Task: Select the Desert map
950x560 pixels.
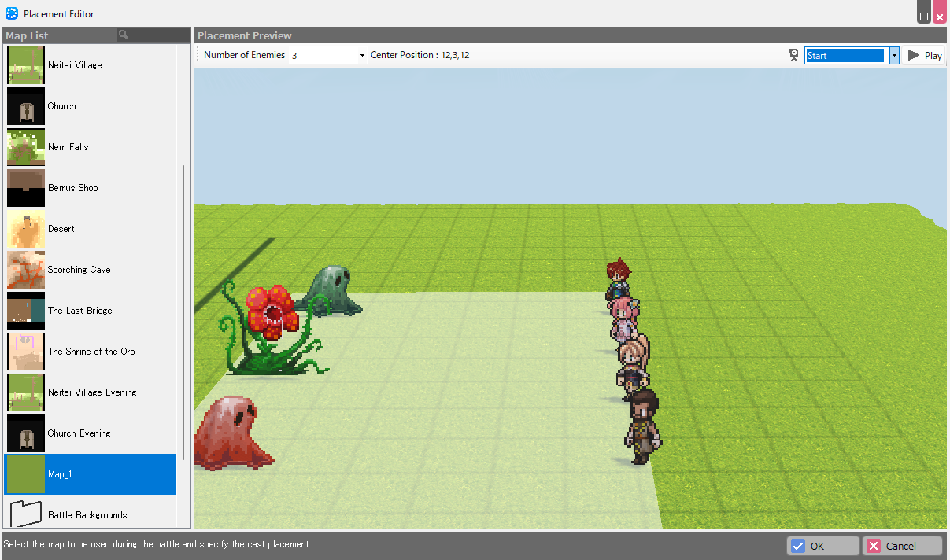Action: tap(61, 229)
